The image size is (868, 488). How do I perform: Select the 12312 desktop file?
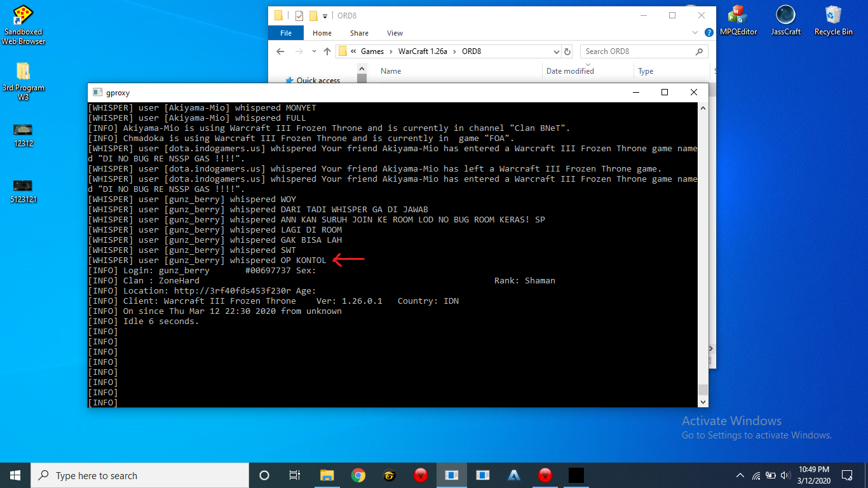pos(23,135)
